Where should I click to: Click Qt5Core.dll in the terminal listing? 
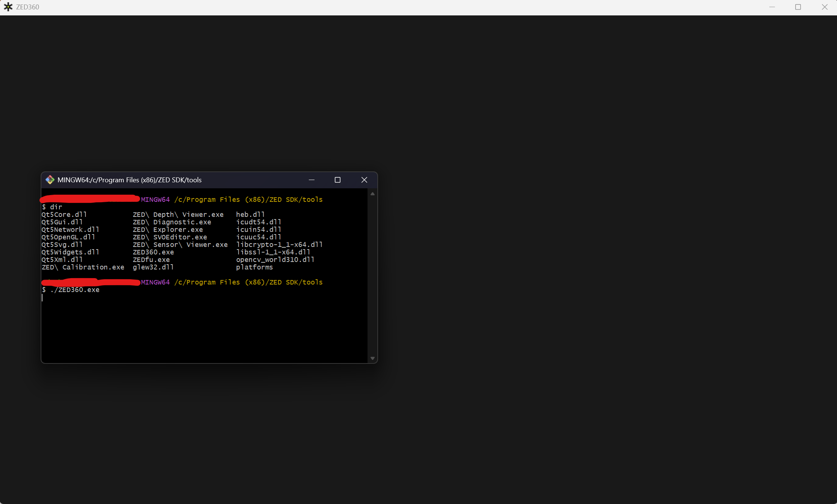64,215
